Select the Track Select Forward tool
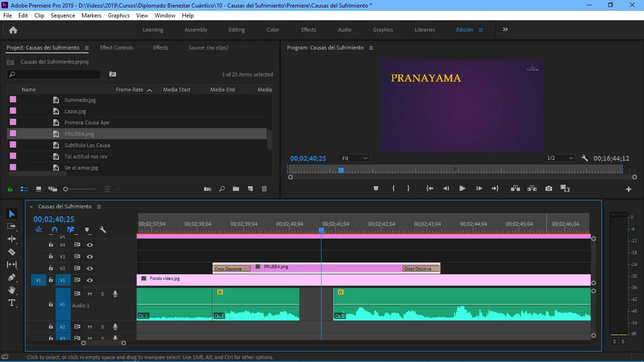 tap(12, 227)
